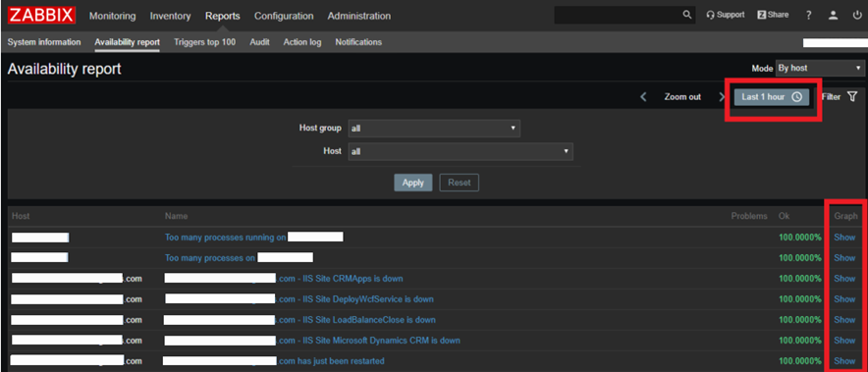Click the Problems column header
The height and width of the screenshot is (372, 868).
749,216
